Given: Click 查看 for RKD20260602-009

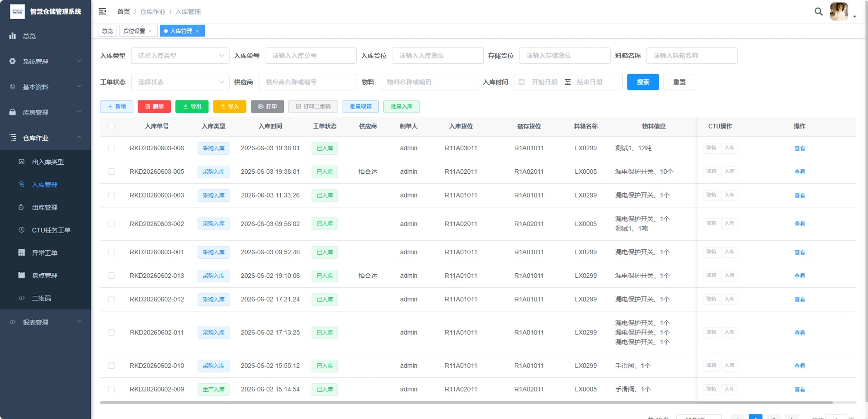Looking at the screenshot, I should [x=799, y=389].
